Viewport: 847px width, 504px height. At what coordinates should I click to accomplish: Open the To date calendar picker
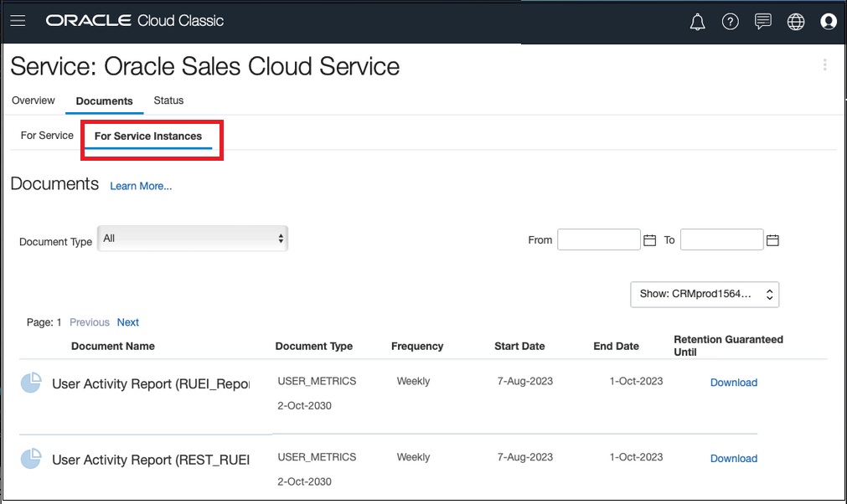772,239
